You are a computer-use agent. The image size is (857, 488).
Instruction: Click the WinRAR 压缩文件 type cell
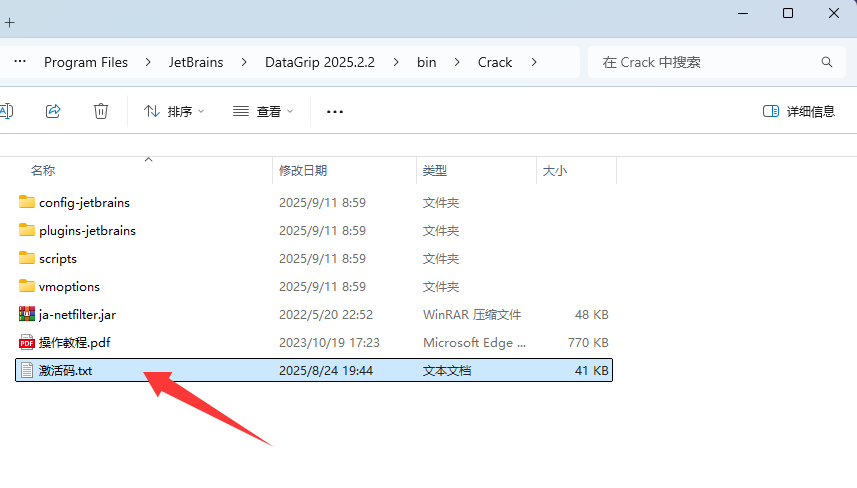pyautogui.click(x=472, y=315)
